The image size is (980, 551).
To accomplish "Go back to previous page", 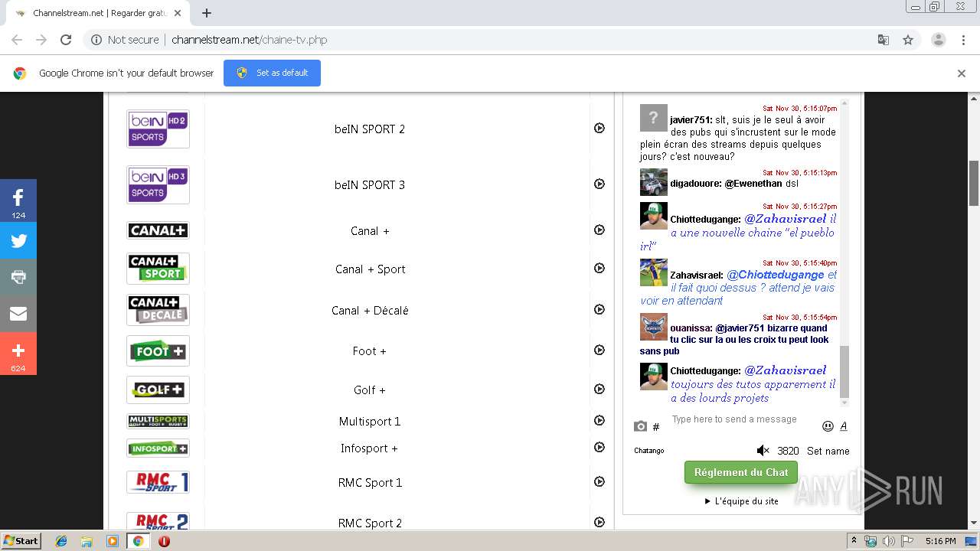I will [17, 40].
